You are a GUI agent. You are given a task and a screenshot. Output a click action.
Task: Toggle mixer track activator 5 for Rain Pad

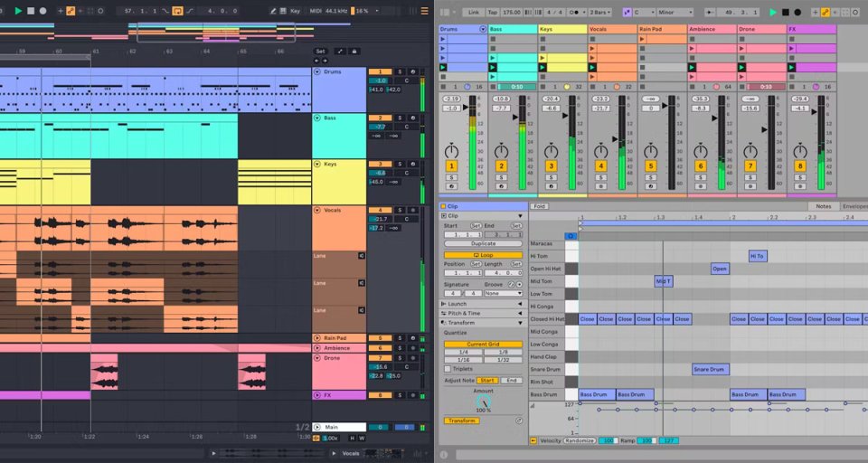[x=650, y=165]
